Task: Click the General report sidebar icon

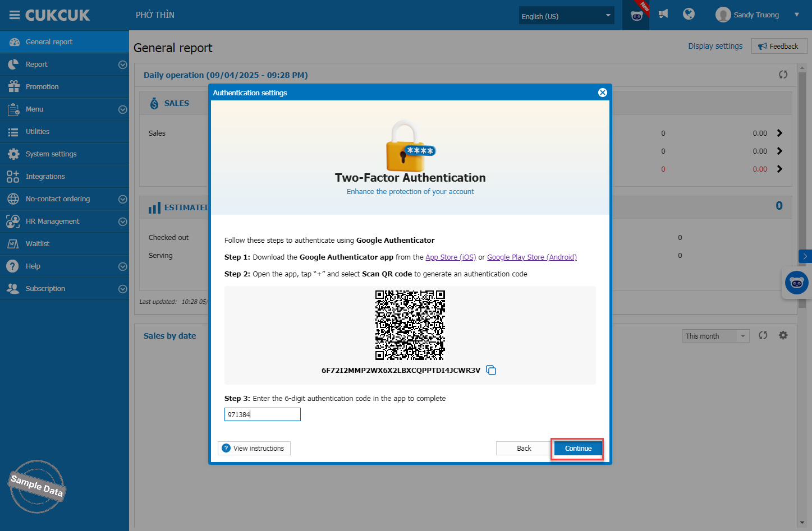Action: click(14, 42)
